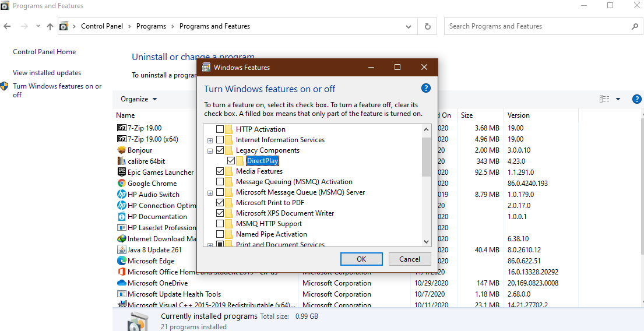This screenshot has width=644, height=331.
Task: Collapse the Legacy Components node
Action: (210, 151)
